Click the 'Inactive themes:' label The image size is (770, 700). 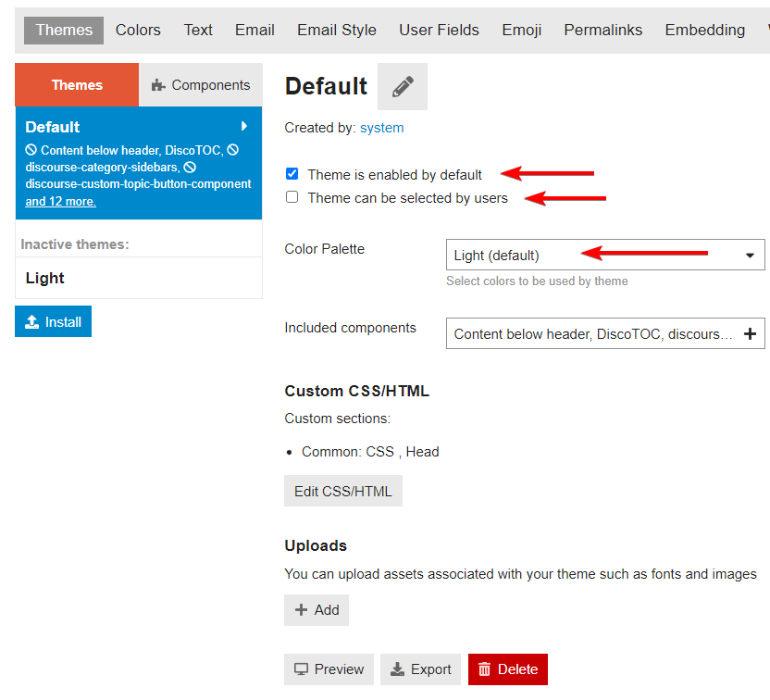pyautogui.click(x=75, y=244)
